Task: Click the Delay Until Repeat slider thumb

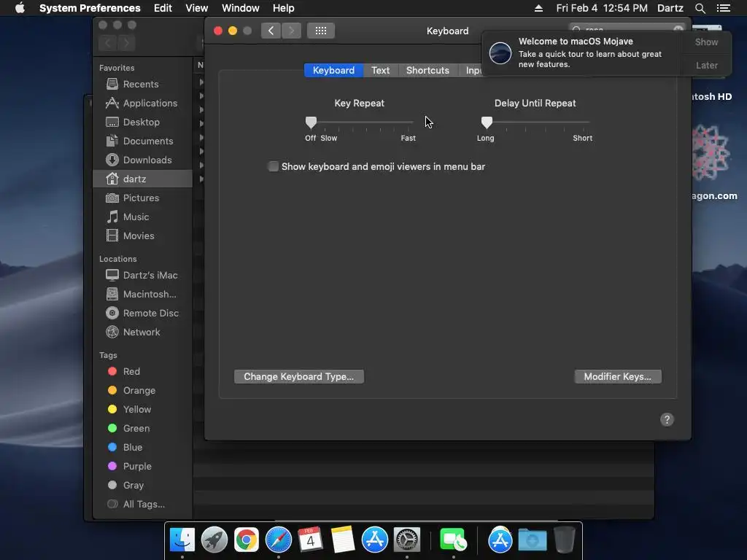Action: 487,122
